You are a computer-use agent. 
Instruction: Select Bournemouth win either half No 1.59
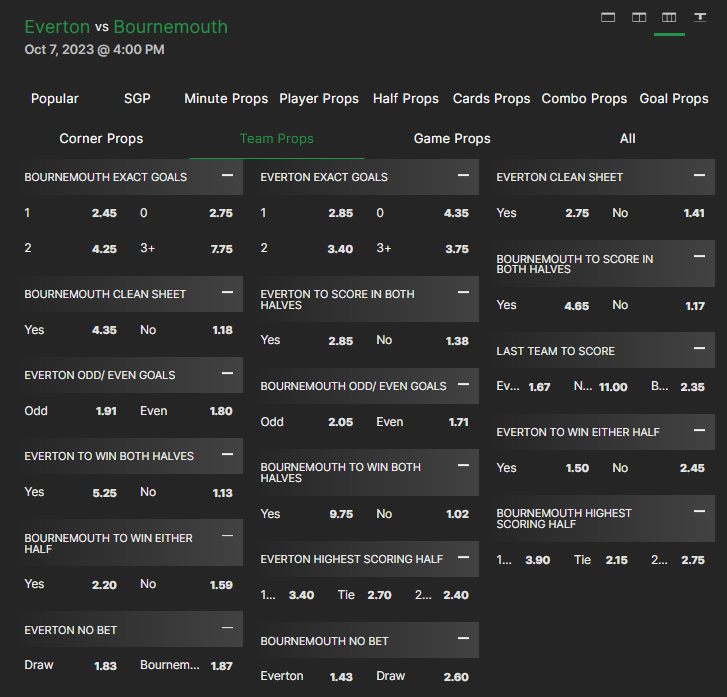[x=186, y=584]
